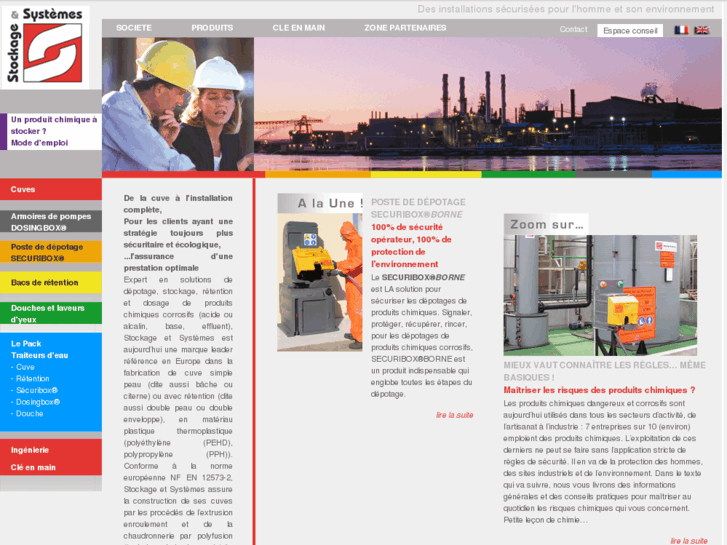Select Cuve under Traiteurs d'eau pack

point(23,367)
